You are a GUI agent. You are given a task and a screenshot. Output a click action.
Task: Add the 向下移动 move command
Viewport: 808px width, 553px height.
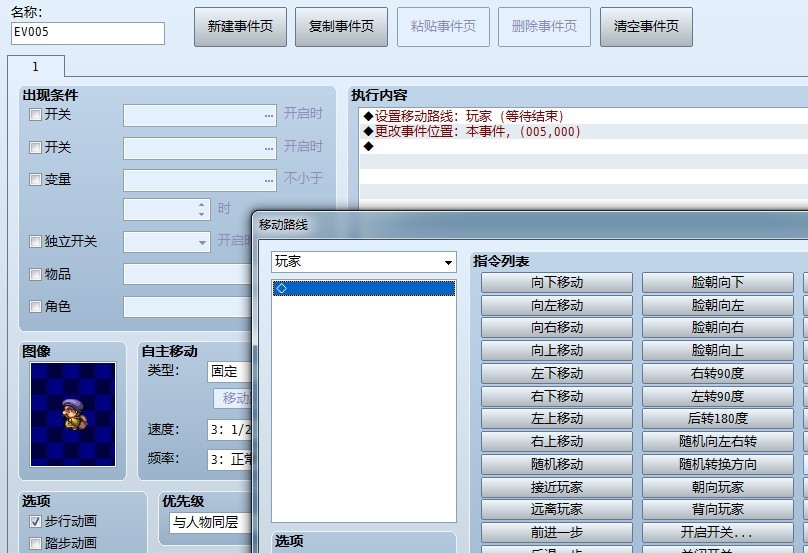(557, 282)
